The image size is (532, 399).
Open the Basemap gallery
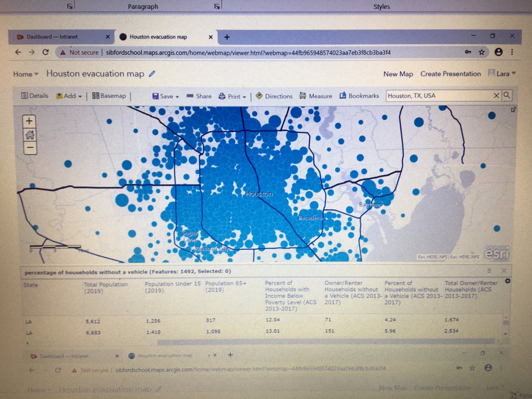109,96
